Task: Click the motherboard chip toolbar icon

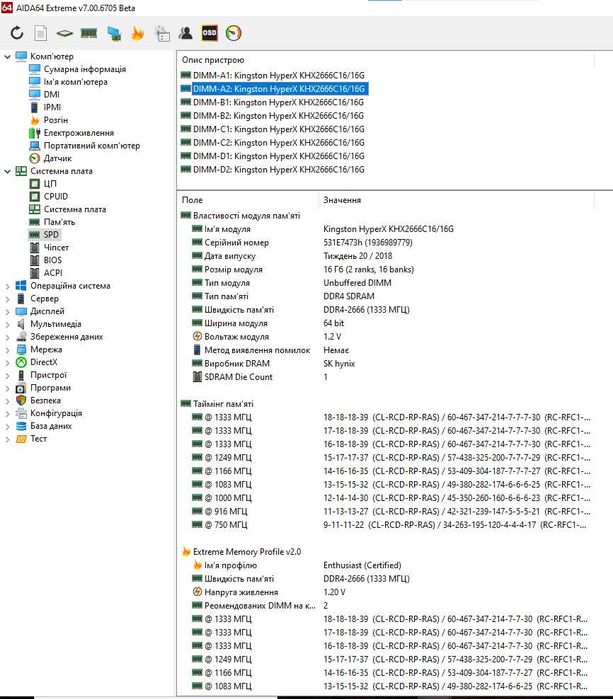Action: pyautogui.click(x=65, y=33)
